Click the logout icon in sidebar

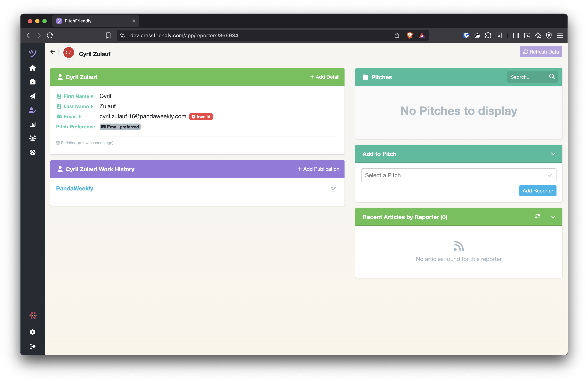point(32,346)
